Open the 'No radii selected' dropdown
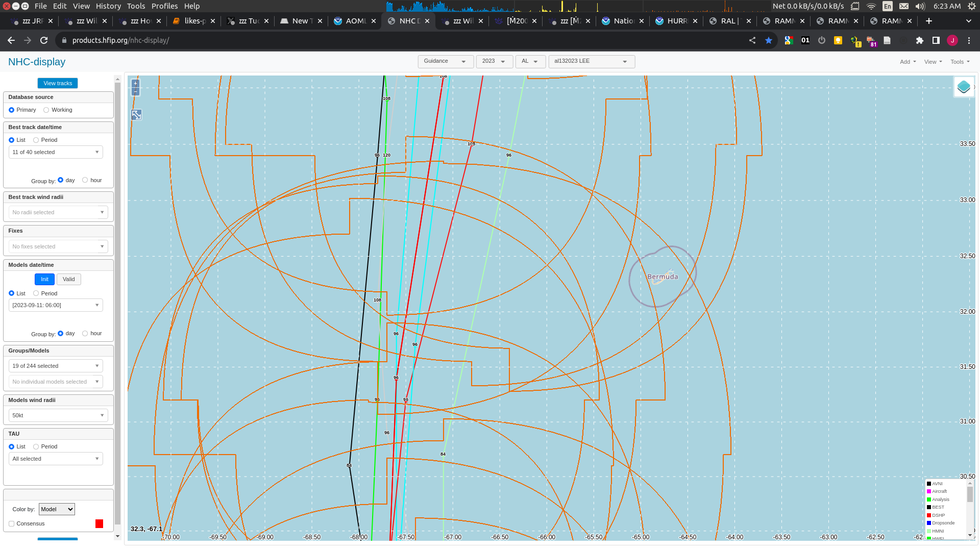 coord(58,212)
